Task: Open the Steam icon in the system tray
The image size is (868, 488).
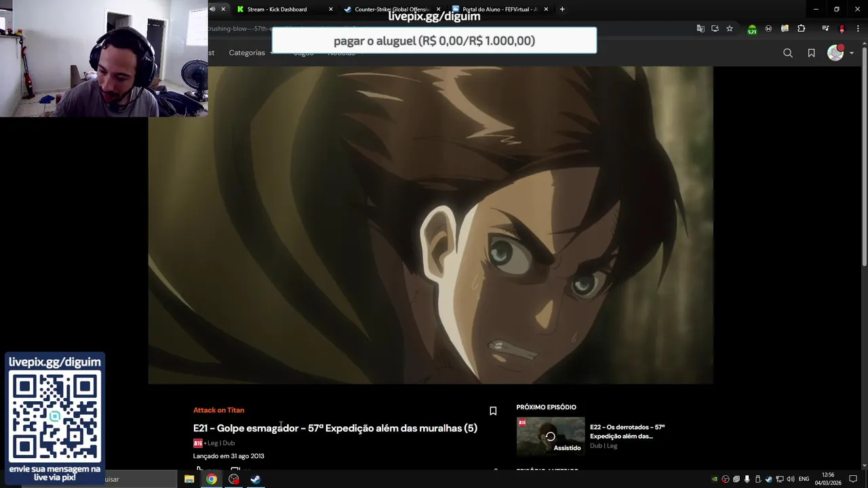Action: [769, 479]
